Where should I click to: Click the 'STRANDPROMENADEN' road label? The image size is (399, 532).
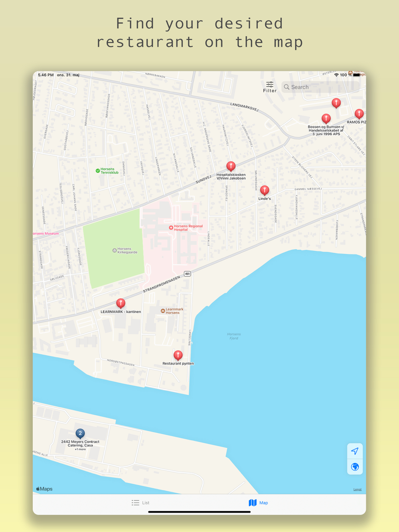point(162,284)
